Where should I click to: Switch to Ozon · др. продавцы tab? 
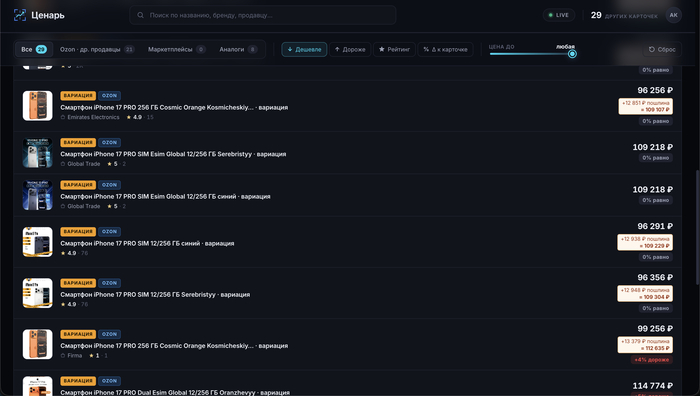(97, 49)
